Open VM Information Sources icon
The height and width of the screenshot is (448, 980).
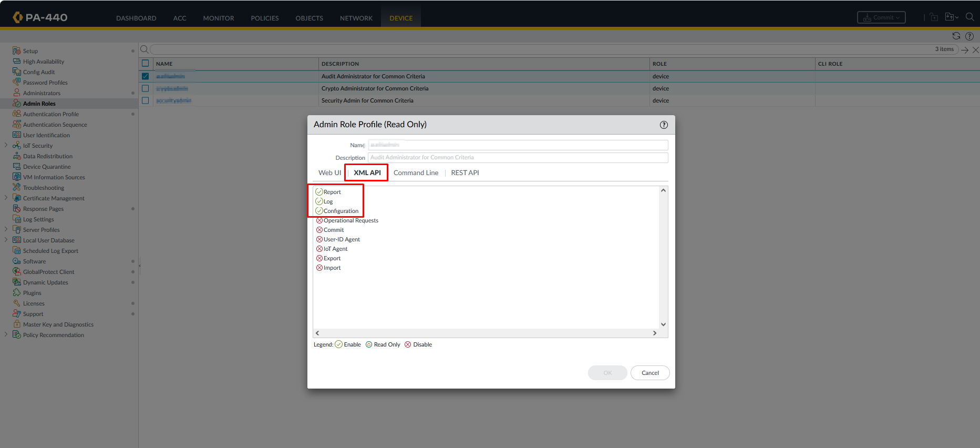click(x=17, y=177)
